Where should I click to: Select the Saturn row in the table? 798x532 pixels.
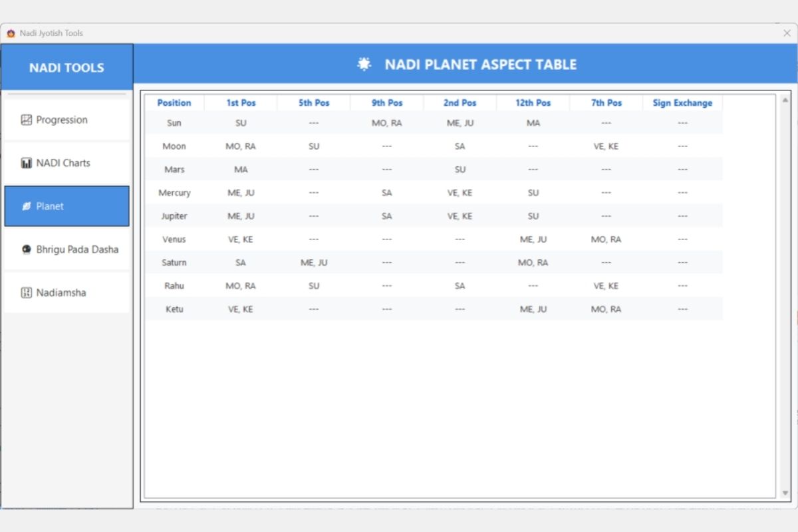(434, 263)
